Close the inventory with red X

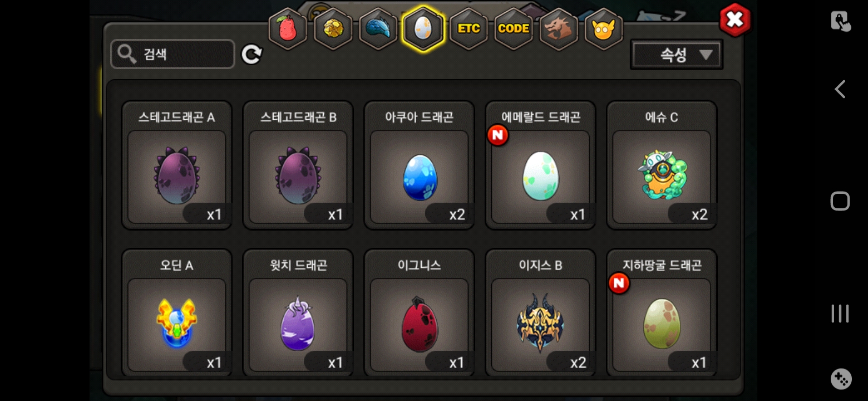[x=735, y=20]
